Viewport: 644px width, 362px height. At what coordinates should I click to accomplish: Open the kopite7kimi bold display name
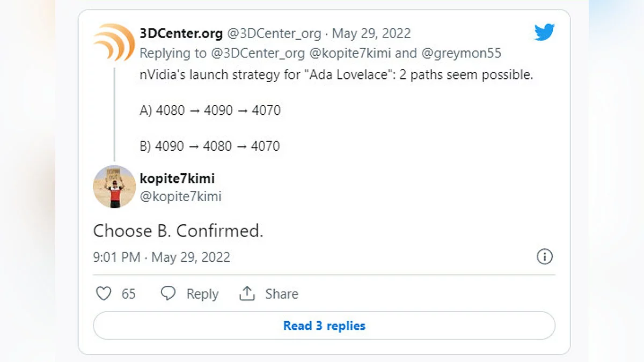pos(177,178)
